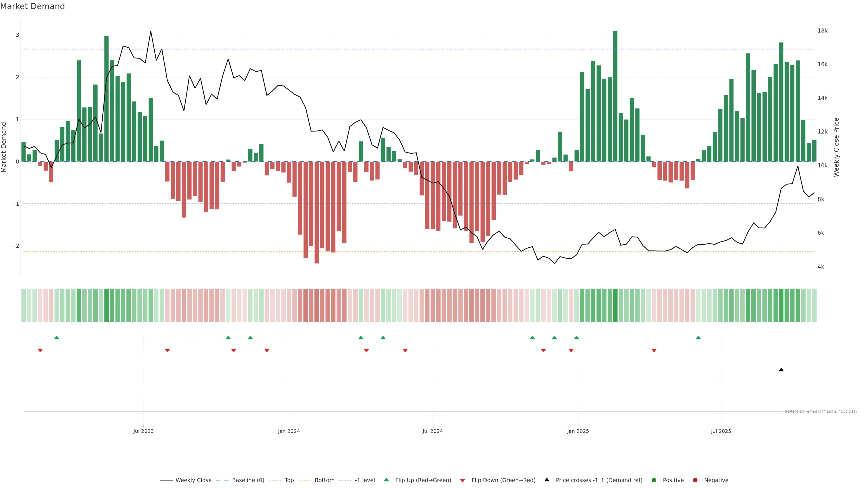Click the Jan 2025 x-axis label
This screenshot has height=488, width=868.
coord(578,431)
